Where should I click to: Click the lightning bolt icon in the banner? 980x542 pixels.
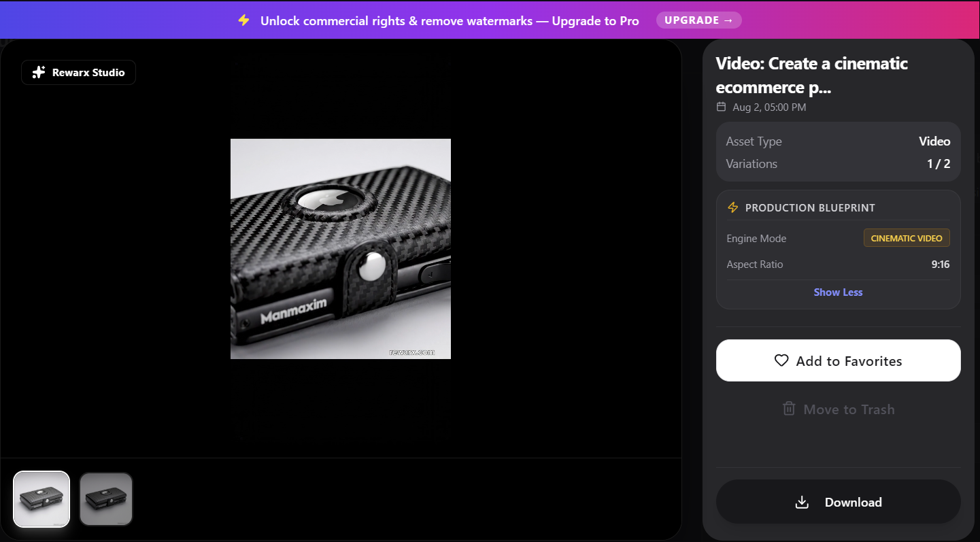[243, 20]
